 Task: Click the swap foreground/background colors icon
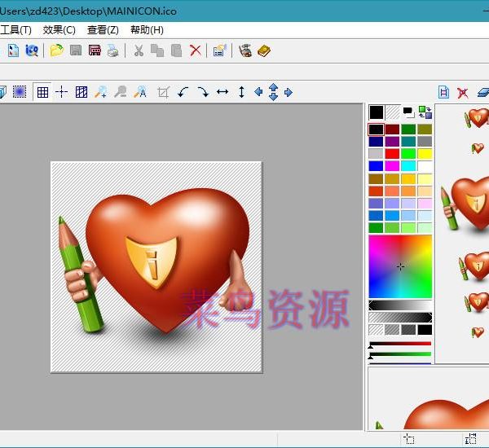point(425,112)
